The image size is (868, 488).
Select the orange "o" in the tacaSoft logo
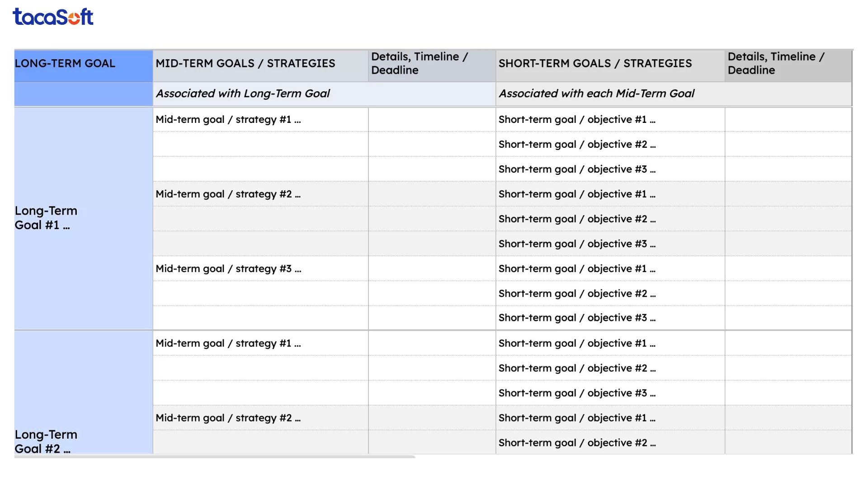[x=75, y=18]
